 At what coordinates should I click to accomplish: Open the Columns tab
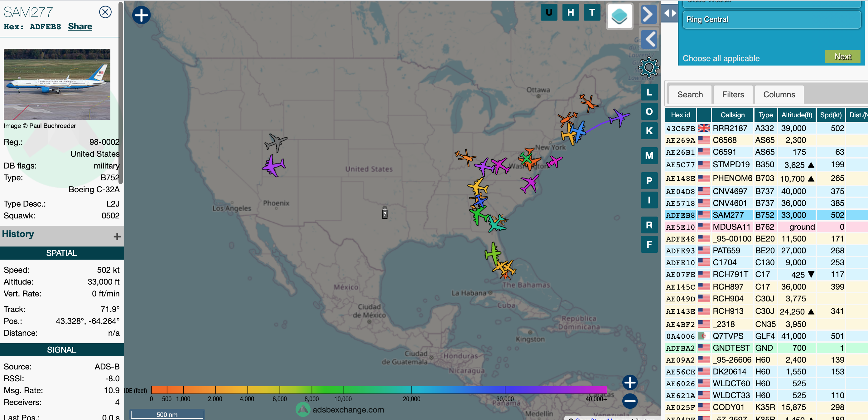point(779,95)
